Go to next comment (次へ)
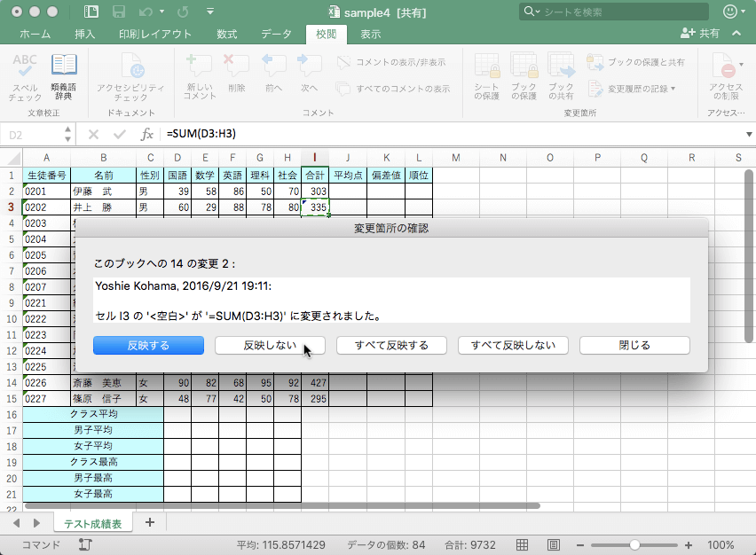The height and width of the screenshot is (555, 756). tap(309, 74)
